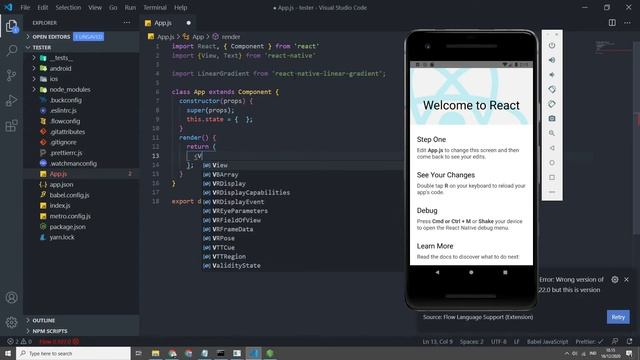Click emulator power button

552,45
